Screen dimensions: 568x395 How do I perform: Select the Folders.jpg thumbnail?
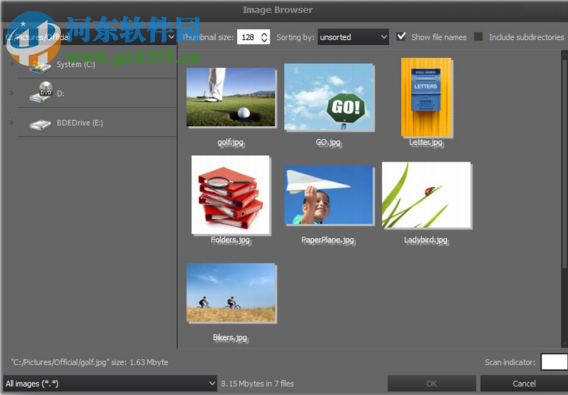point(231,195)
